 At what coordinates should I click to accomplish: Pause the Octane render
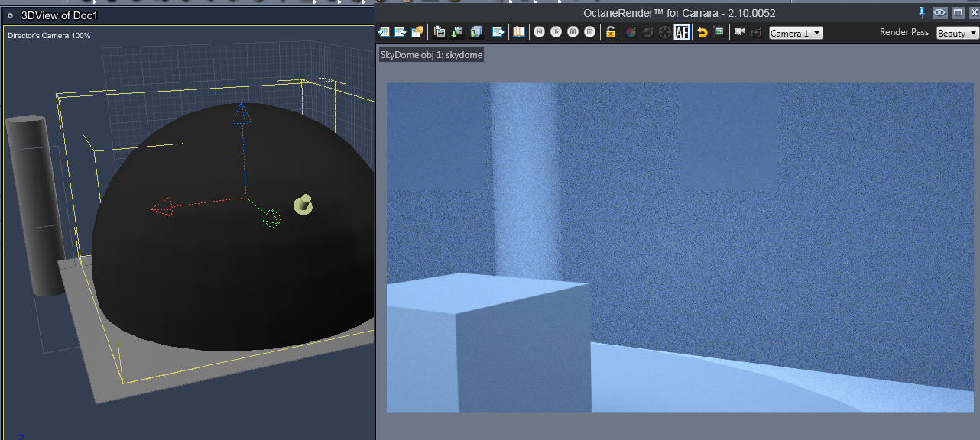tap(573, 32)
